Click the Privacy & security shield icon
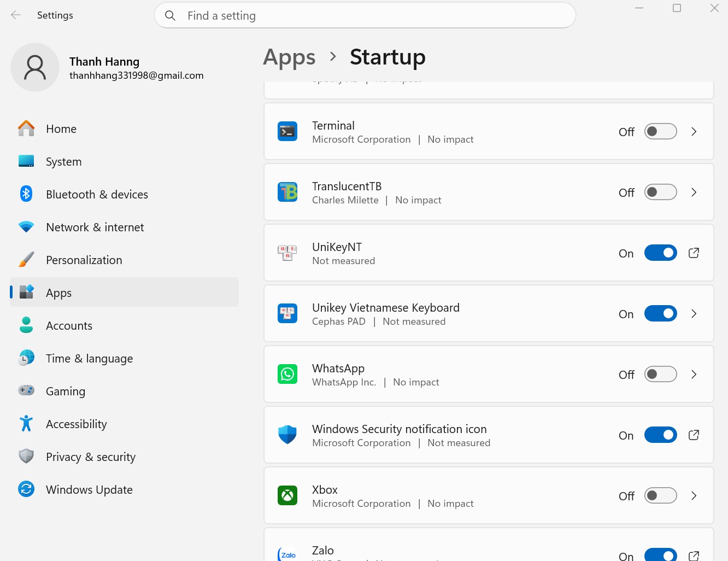 pos(26,457)
